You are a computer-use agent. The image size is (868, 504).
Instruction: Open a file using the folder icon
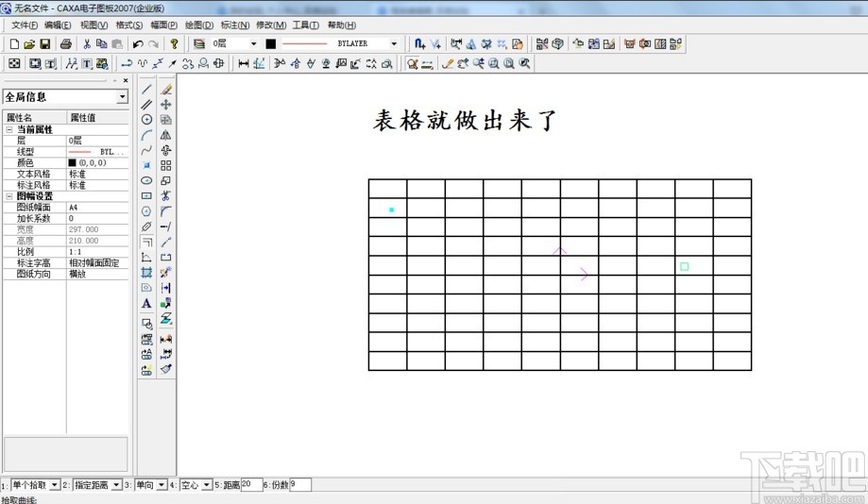(29, 43)
